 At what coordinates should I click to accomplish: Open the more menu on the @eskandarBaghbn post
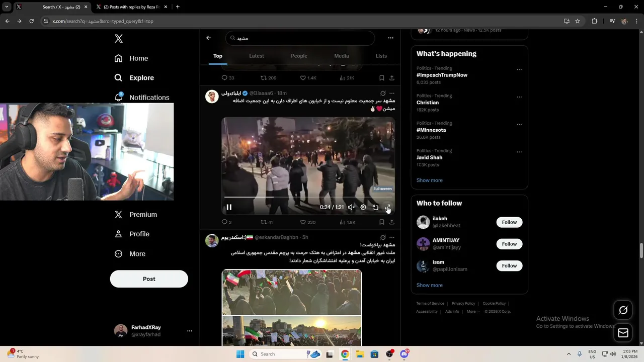pos(392,237)
